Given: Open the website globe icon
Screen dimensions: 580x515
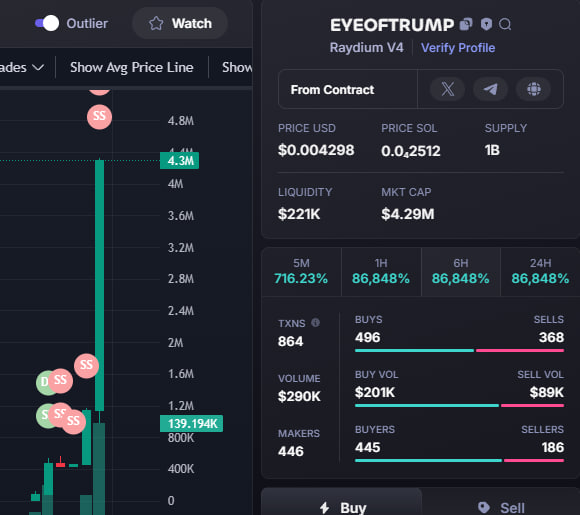Looking at the screenshot, I should click(x=533, y=89).
